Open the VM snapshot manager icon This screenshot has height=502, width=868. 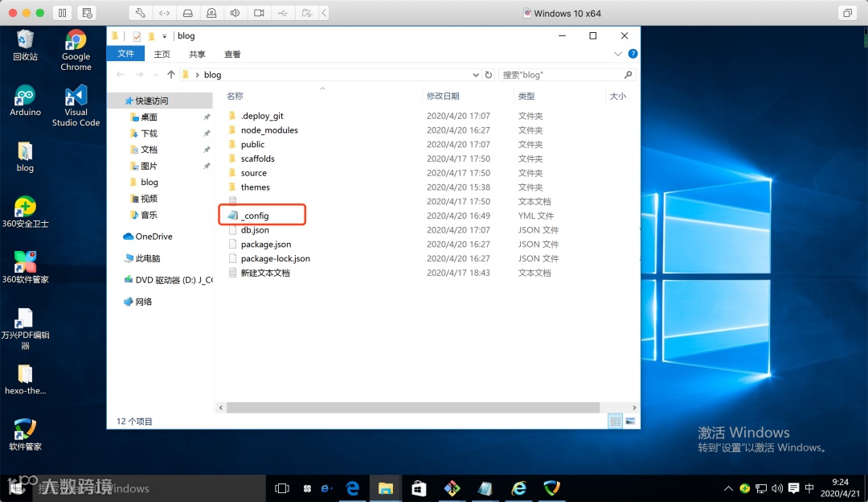[87, 13]
